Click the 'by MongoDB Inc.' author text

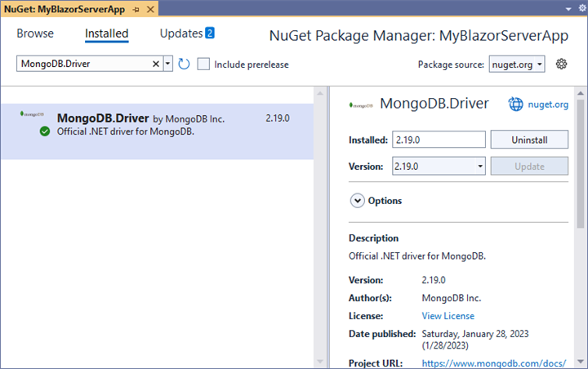point(189,119)
